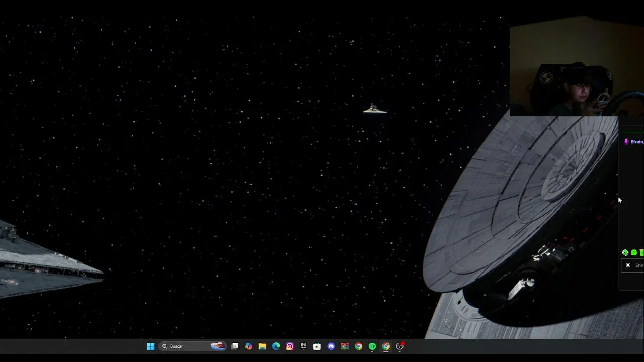Click the purple microphone badge beside Efrain
644x362 pixels.
626,142
